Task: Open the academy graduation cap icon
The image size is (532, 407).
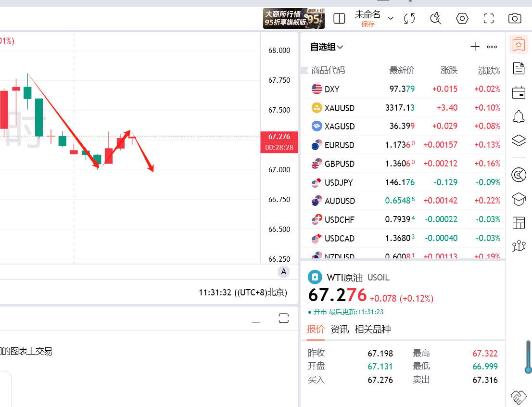Action: [x=519, y=199]
